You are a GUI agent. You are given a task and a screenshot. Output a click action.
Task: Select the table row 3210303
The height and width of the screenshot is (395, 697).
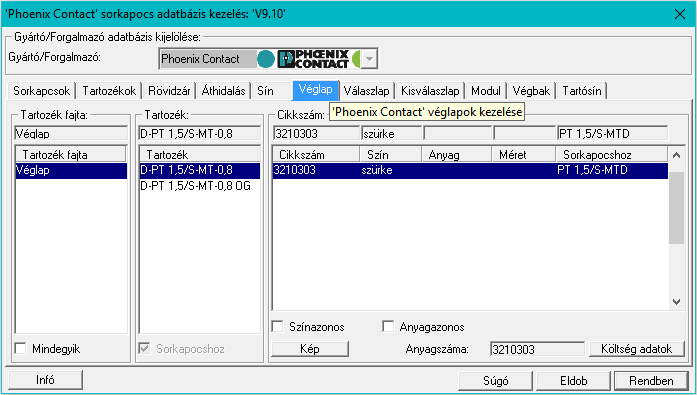coord(470,170)
